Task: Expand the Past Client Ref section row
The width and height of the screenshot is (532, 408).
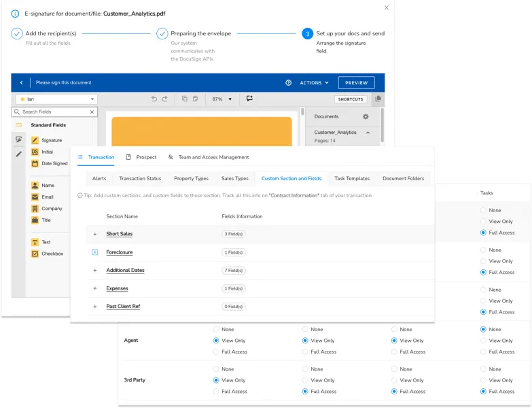Action: click(x=95, y=307)
